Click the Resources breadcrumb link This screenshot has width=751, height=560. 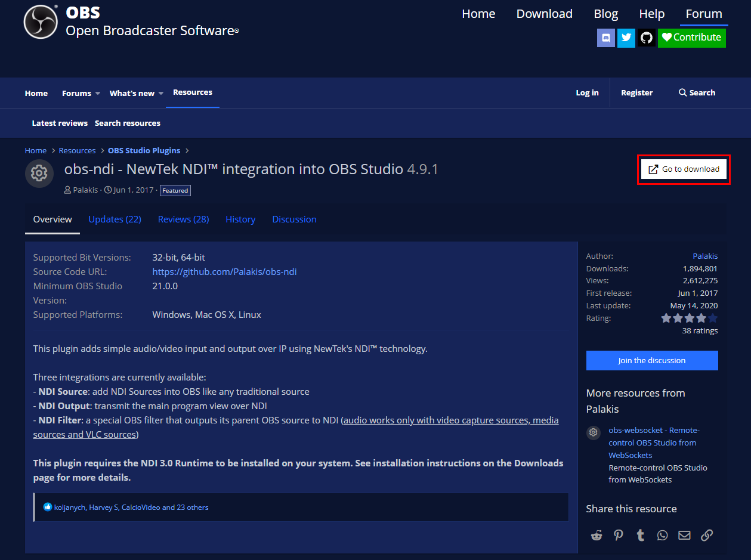click(77, 150)
